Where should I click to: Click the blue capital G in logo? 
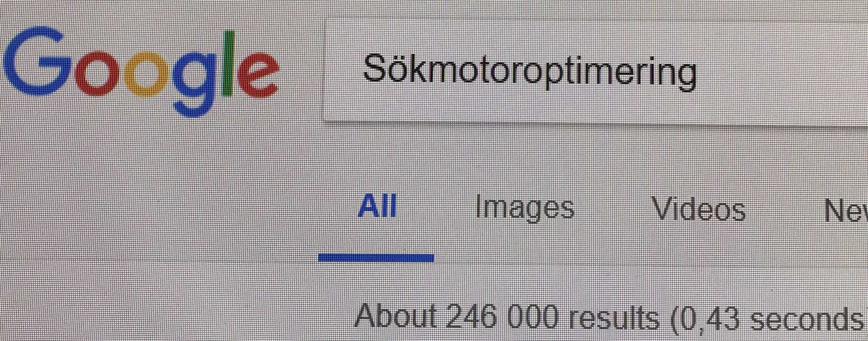[x=38, y=61]
